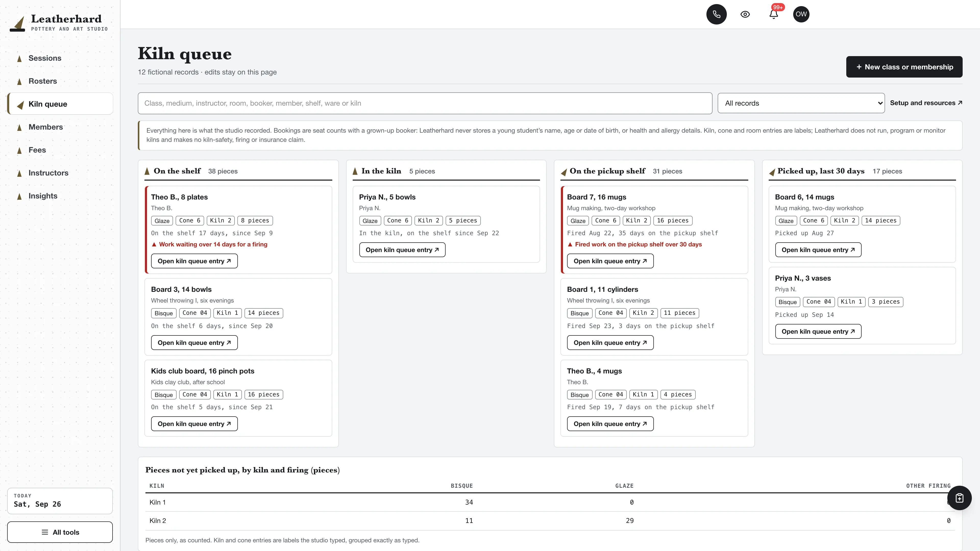
Task: Click the Members sidebar marker icon
Action: (x=19, y=127)
